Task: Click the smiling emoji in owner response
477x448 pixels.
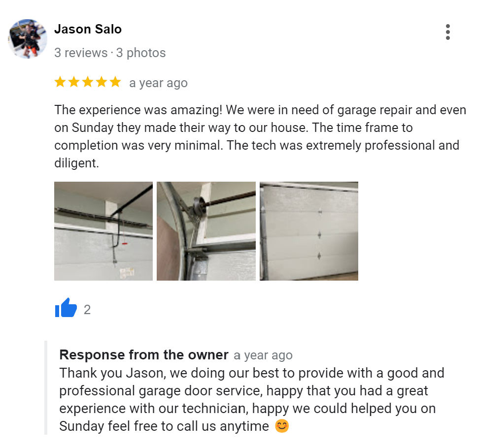Action: [282, 426]
